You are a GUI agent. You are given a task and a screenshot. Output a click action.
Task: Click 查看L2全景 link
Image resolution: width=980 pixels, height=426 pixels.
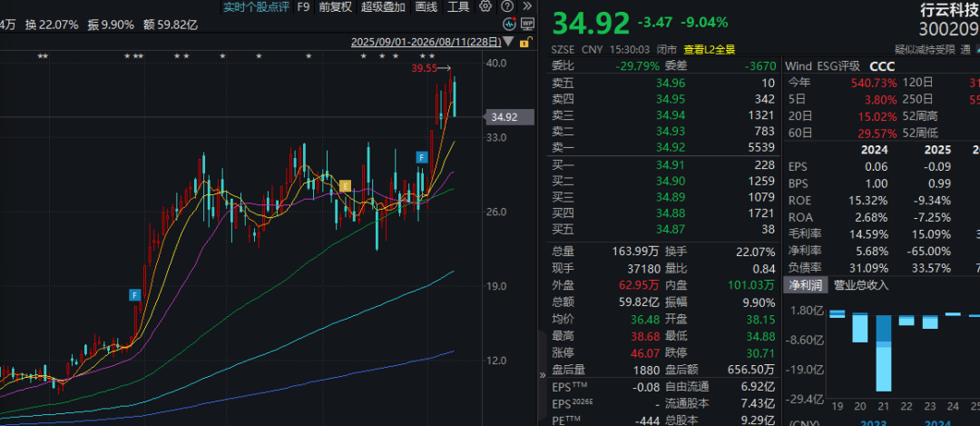point(709,49)
